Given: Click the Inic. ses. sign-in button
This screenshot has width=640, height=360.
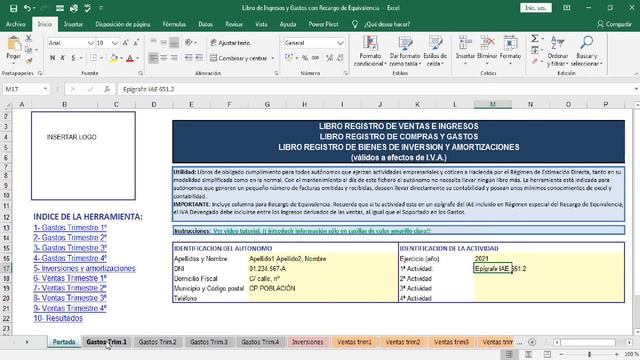Looking at the screenshot, I should [536, 8].
